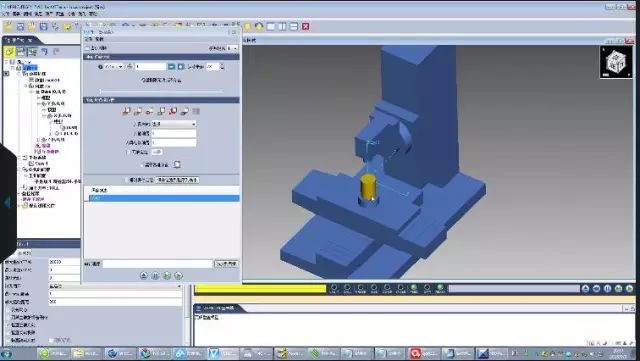Click the teal icon beside the dialog's text field

point(171,67)
